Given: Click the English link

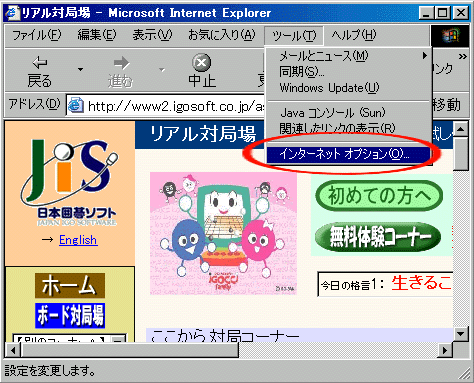Looking at the screenshot, I should point(78,240).
